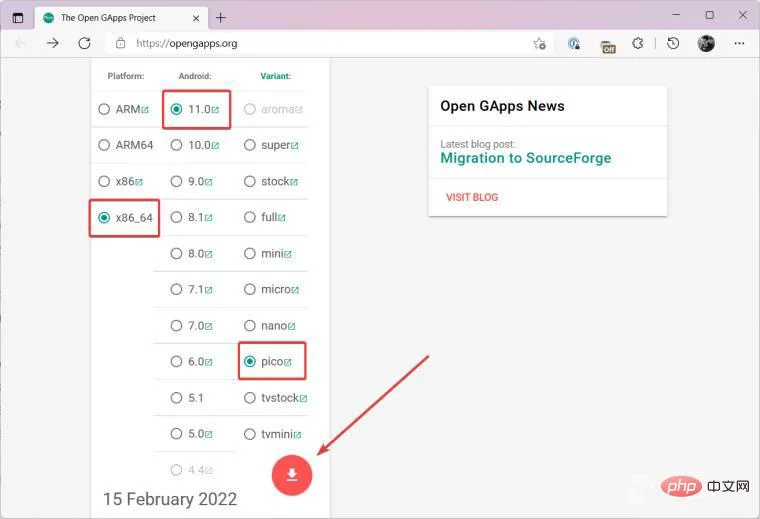Select Android 5.0 radio button
This screenshot has width=760, height=519.
(x=176, y=434)
